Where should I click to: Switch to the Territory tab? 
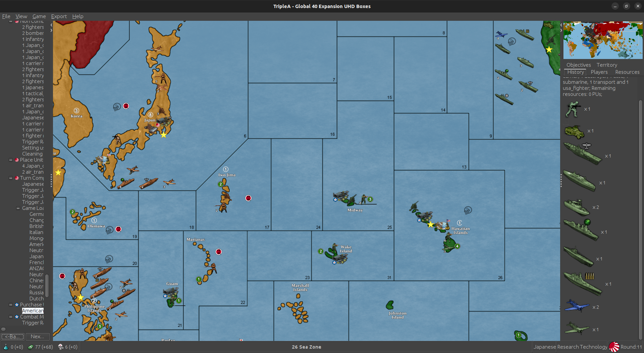pyautogui.click(x=606, y=65)
